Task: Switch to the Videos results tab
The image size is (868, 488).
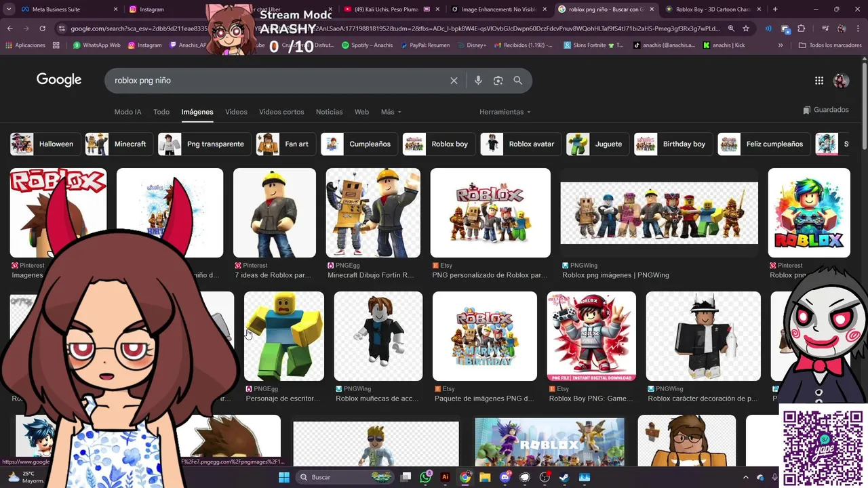Action: [x=236, y=112]
